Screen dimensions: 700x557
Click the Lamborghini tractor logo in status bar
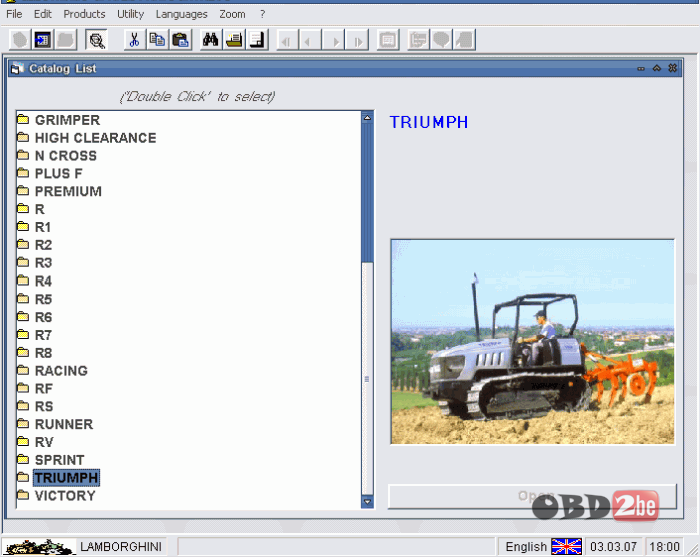coord(38,547)
